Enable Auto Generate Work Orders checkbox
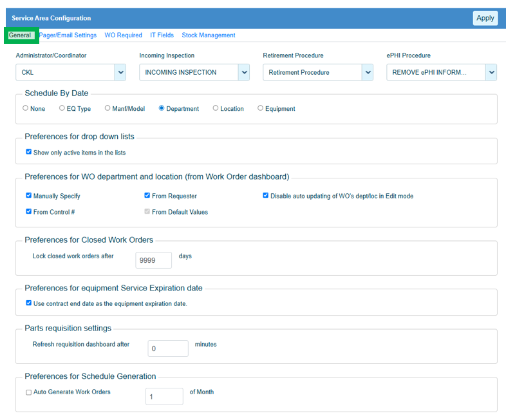The image size is (506, 420). coord(28,392)
